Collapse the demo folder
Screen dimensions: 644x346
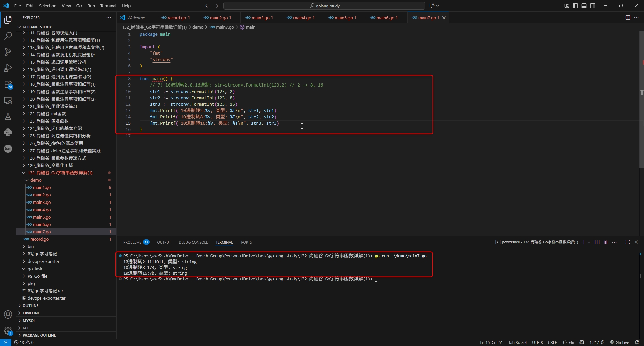66,180
